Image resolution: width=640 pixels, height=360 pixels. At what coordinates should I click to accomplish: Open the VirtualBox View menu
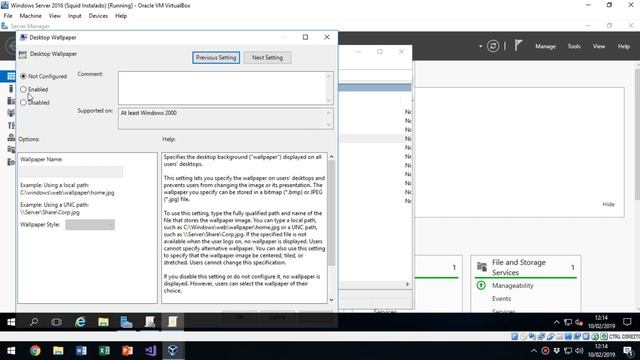pos(55,16)
